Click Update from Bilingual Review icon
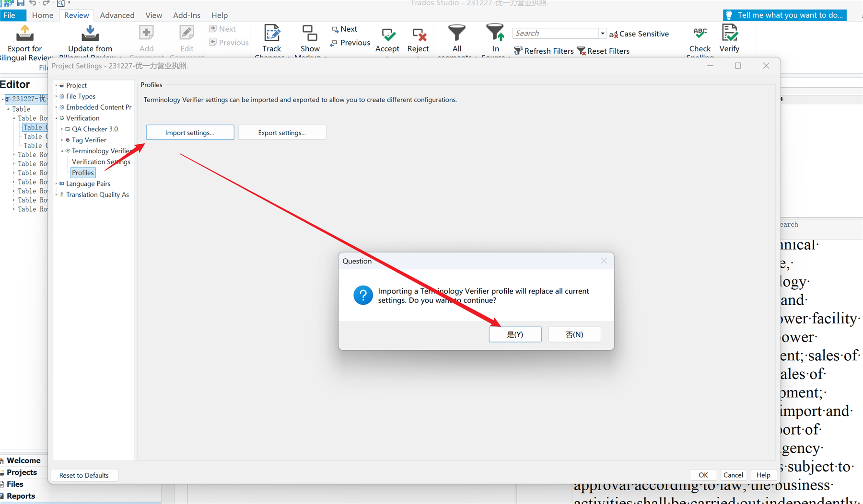The height and width of the screenshot is (504, 863). click(x=90, y=34)
